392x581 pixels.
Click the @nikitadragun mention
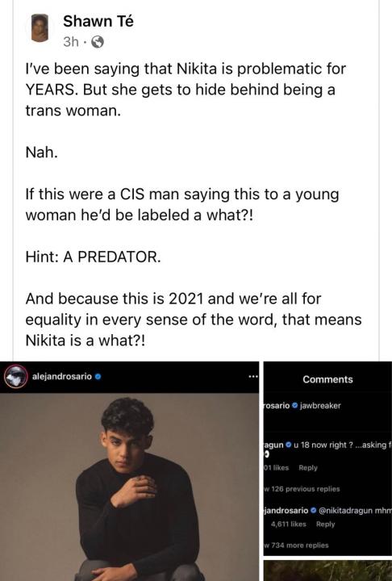[x=346, y=511]
